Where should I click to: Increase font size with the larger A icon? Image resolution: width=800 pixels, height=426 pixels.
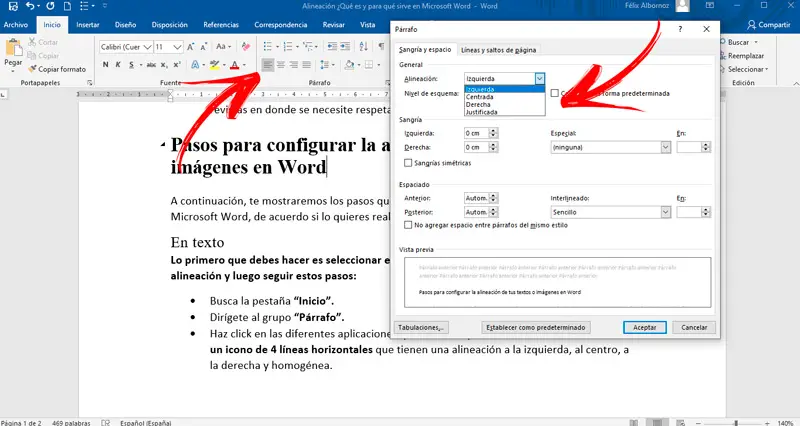190,47
